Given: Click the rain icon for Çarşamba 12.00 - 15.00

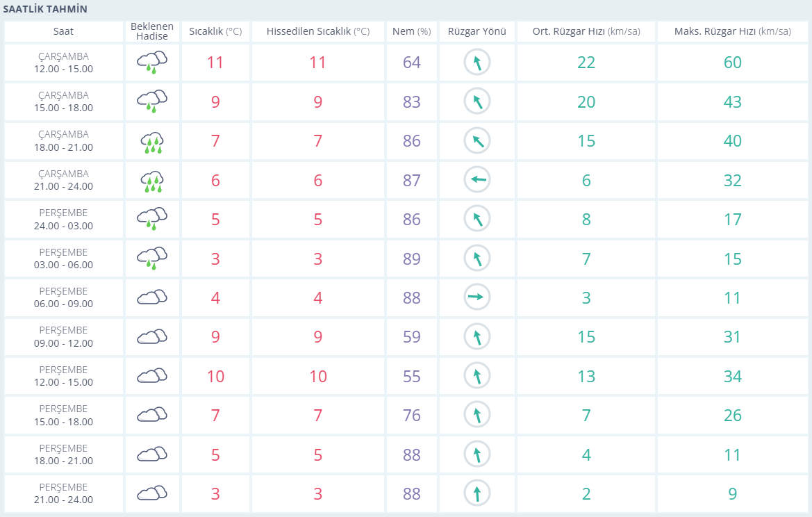Looking at the screenshot, I should click(x=152, y=63).
